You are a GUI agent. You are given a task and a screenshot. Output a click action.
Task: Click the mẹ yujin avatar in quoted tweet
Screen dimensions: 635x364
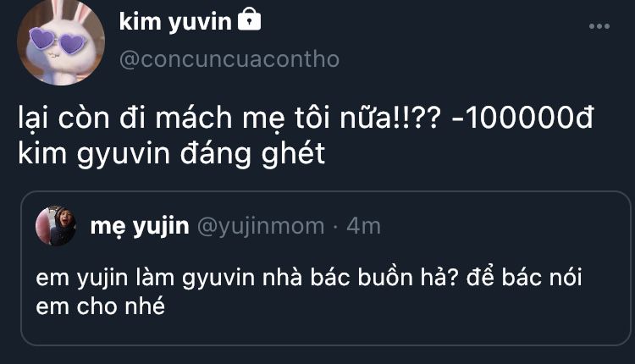(x=56, y=226)
